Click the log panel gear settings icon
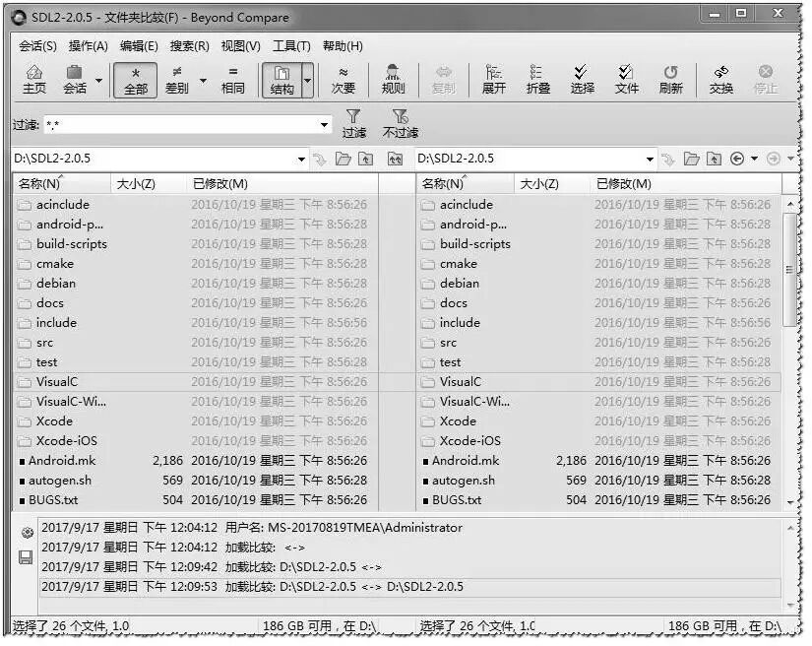Image resolution: width=812 pixels, height=646 pixels. point(27,533)
